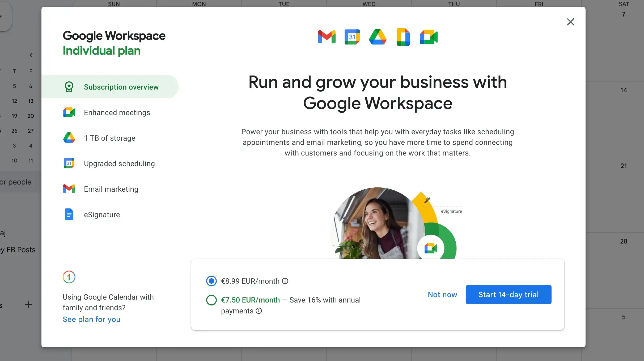Viewport: 644px width, 361px height.
Task: Click the Docs icon in the app row
Action: pyautogui.click(x=403, y=37)
